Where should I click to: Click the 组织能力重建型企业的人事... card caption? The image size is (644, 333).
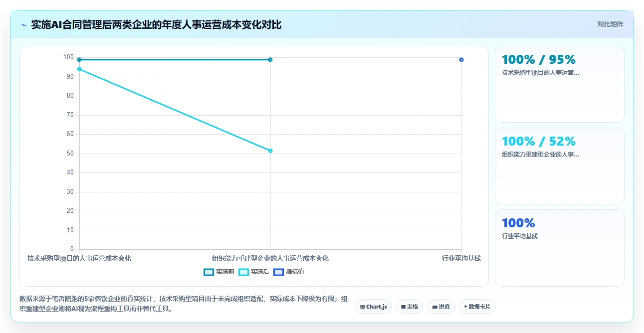tap(541, 155)
